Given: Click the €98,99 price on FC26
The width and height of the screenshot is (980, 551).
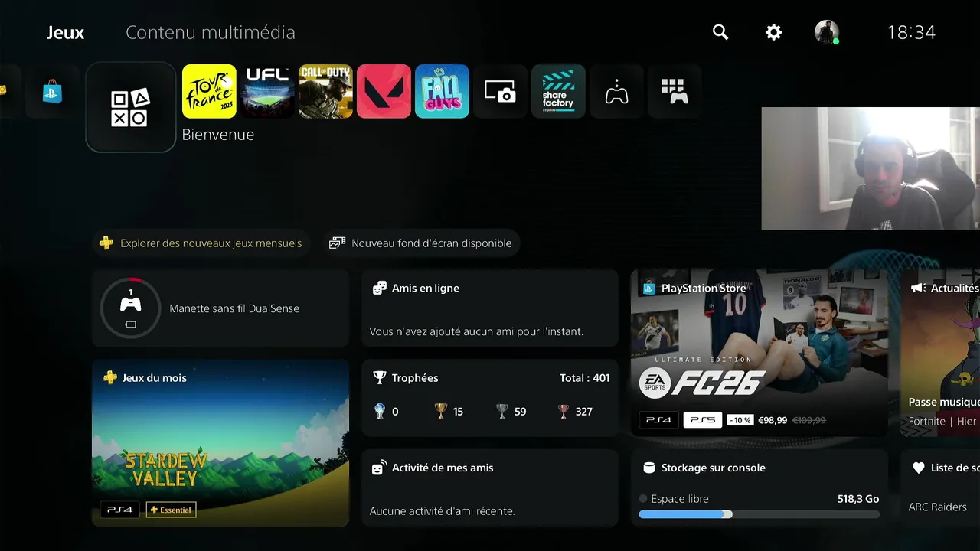Looking at the screenshot, I should (773, 420).
